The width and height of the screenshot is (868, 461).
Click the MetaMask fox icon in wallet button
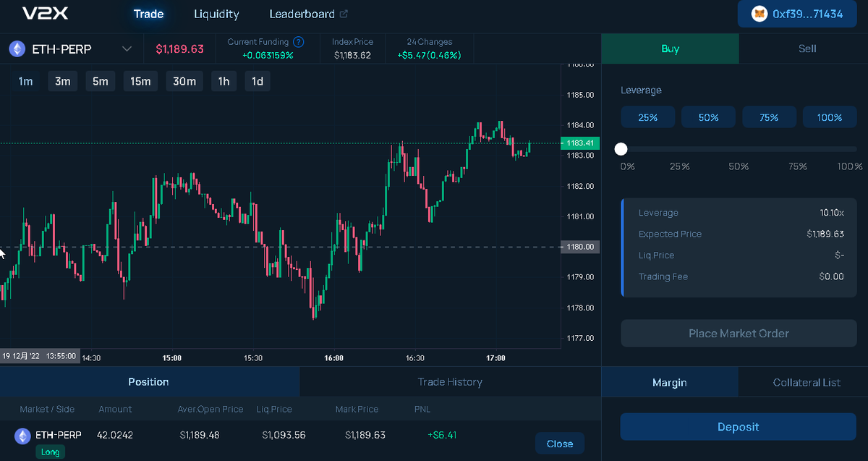pyautogui.click(x=759, y=14)
